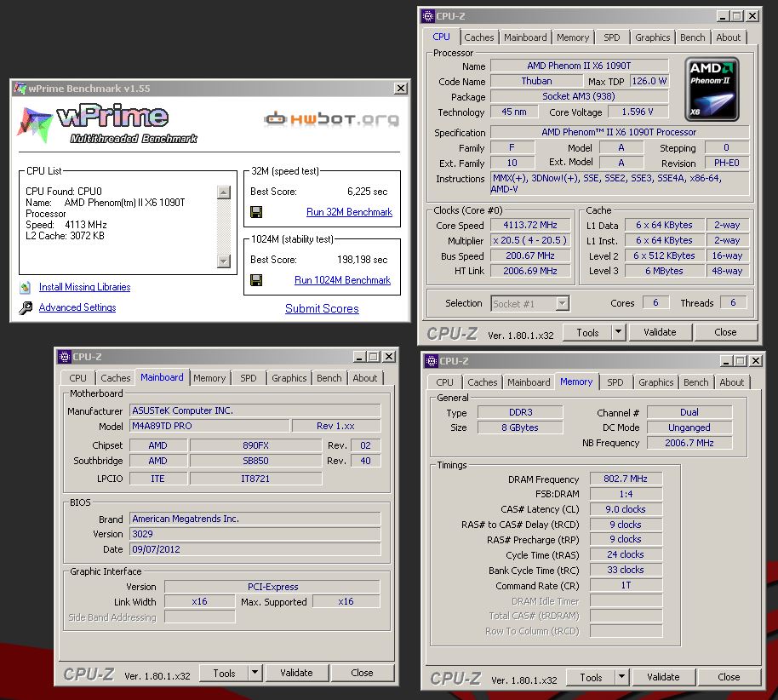Click the Install Missing Libraries icon

[x=25, y=287]
